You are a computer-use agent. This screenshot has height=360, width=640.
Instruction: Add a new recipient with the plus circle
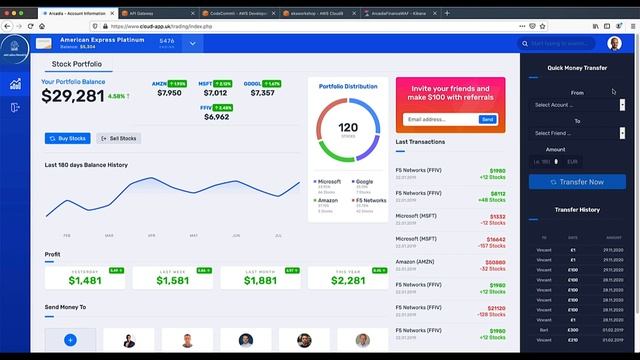tap(70, 340)
